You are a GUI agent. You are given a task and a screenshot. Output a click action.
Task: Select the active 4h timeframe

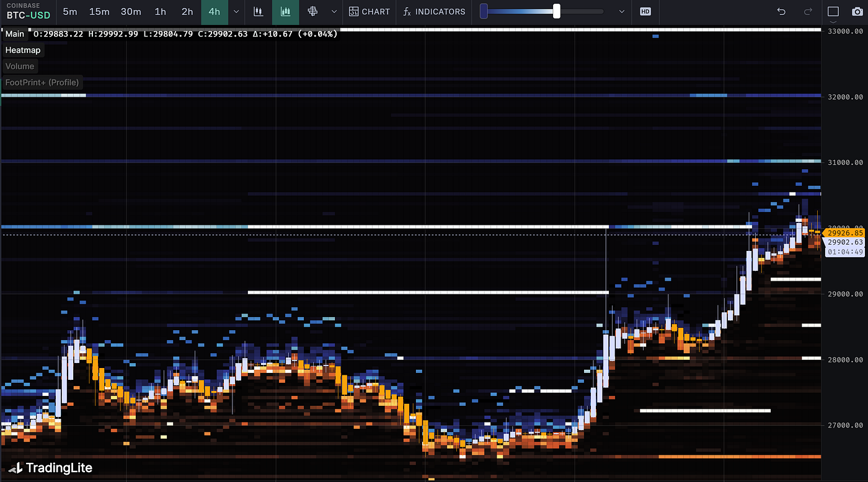(x=215, y=12)
